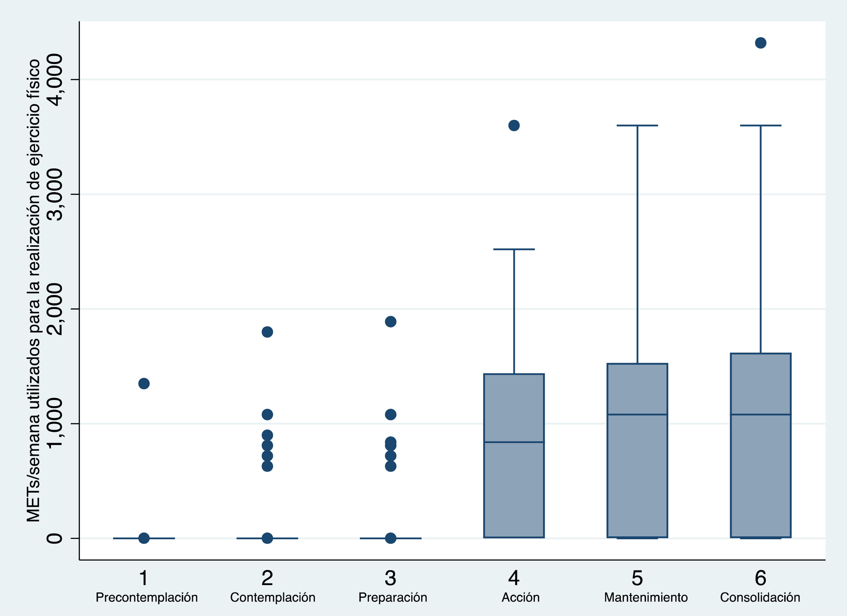Screen dimensions: 847x616
Task: Click the "2,000" y-axis tick label
Action: click(55, 309)
